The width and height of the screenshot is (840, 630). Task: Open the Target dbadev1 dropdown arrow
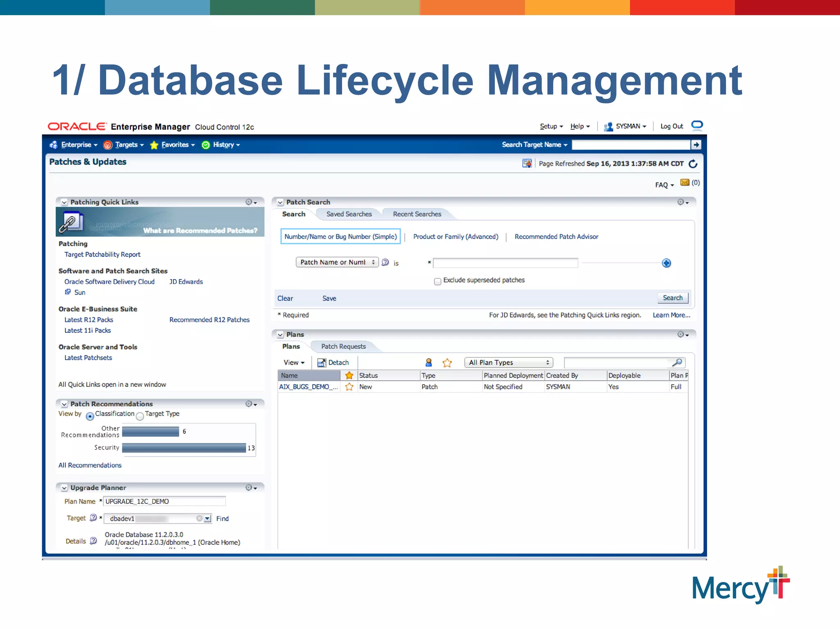point(208,518)
